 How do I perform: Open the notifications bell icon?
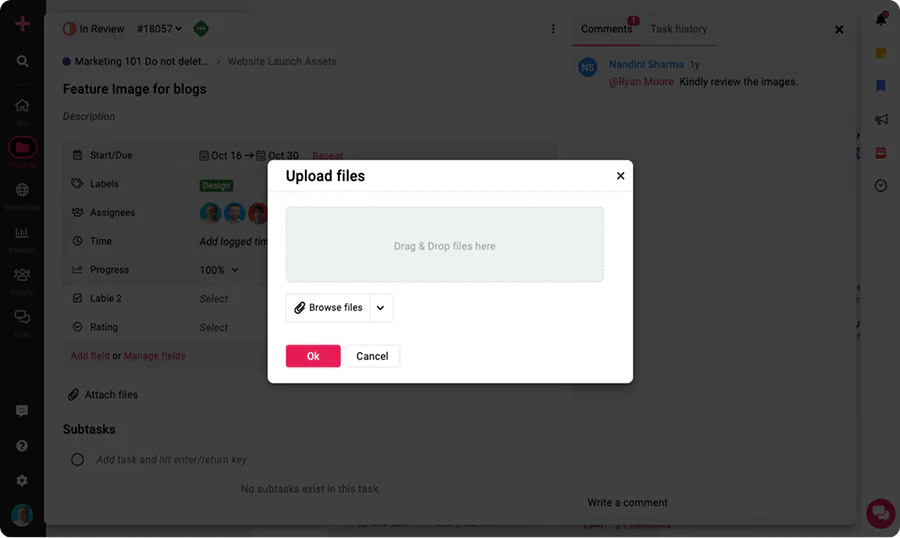(x=881, y=19)
